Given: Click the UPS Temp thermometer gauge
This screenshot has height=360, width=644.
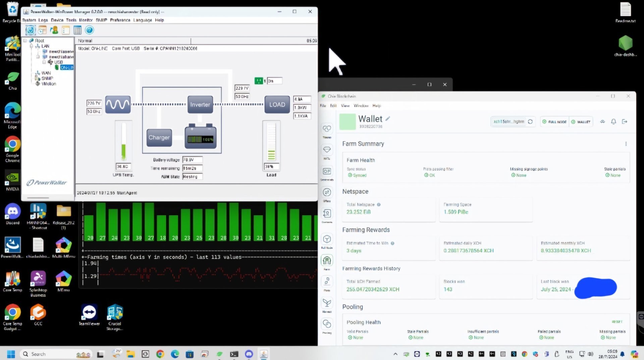Looking at the screenshot, I should click(123, 142).
